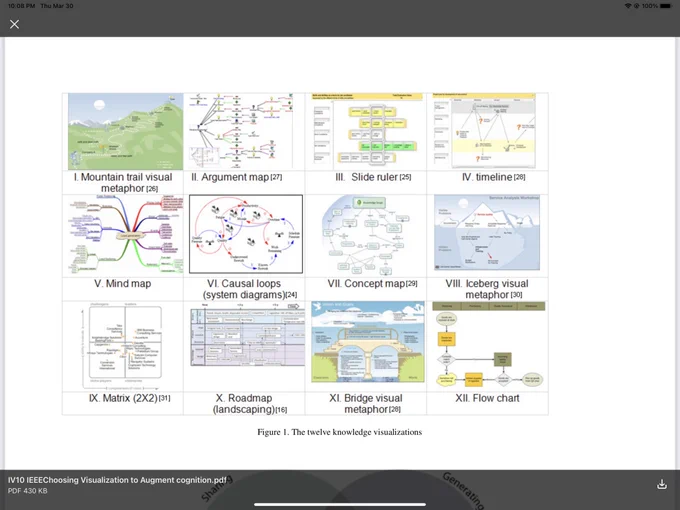Open the Iceberg visual metaphor image
Screen dimensions: 680x510
tap(487, 233)
